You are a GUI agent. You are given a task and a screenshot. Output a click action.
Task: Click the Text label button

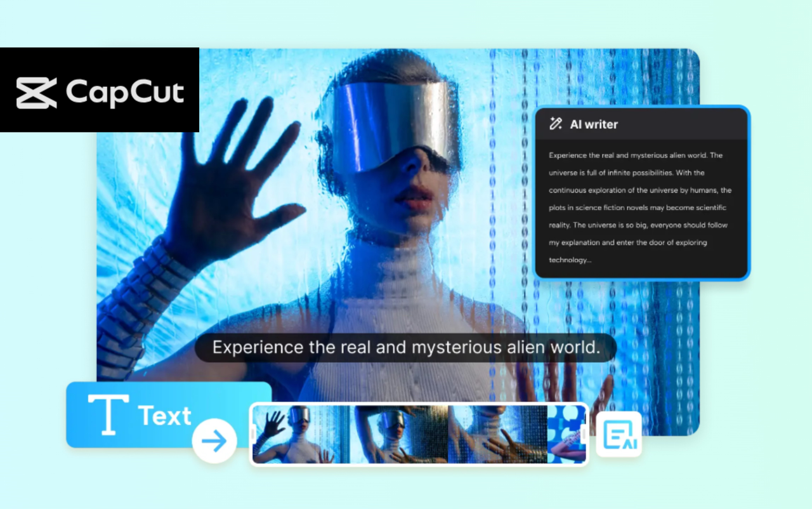pyautogui.click(x=165, y=415)
